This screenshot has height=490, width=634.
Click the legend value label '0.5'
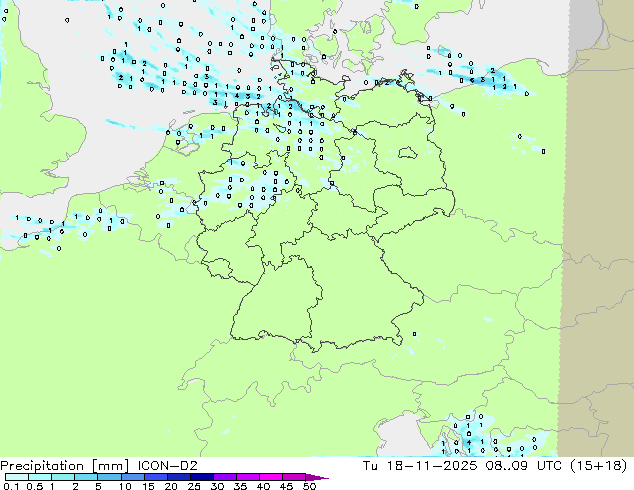[35, 486]
